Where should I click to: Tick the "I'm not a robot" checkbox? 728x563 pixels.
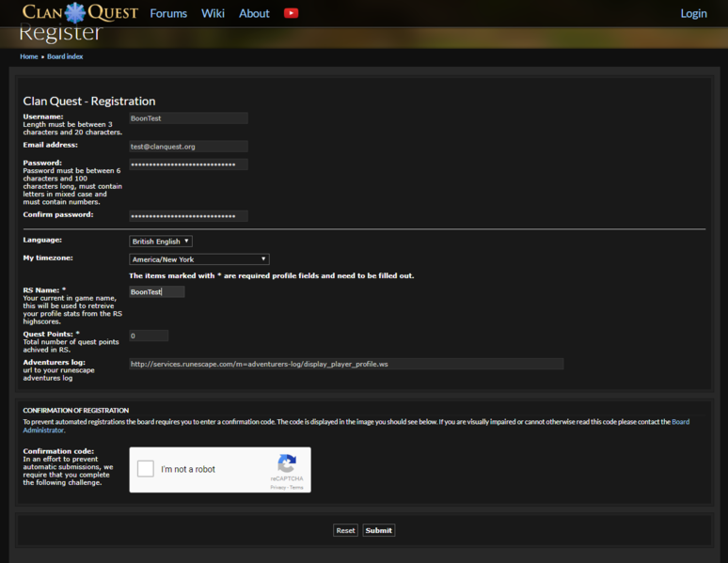click(146, 469)
